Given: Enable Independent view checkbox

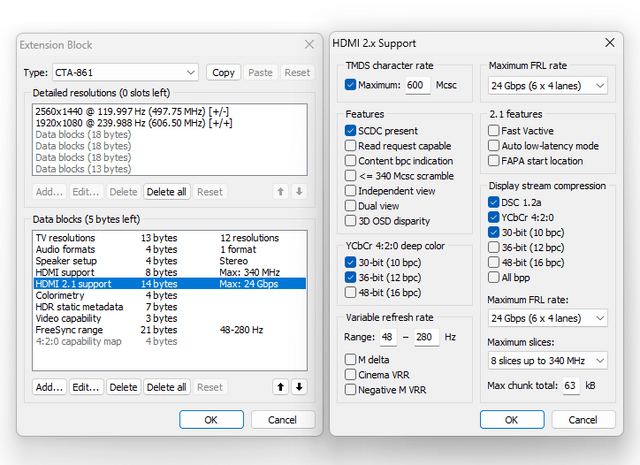Looking at the screenshot, I should pos(350,191).
